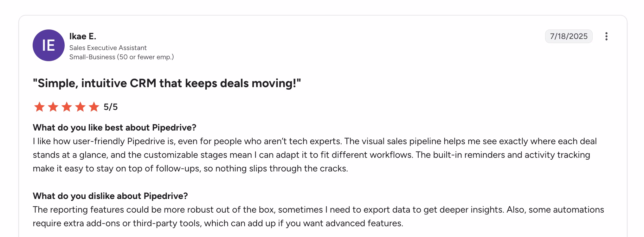Click the 7/18/2025 date badge
This screenshot has width=644, height=237.
pyautogui.click(x=569, y=36)
